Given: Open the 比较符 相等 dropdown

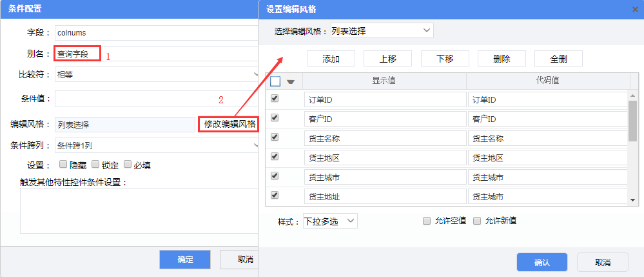Looking at the screenshot, I should (156, 74).
